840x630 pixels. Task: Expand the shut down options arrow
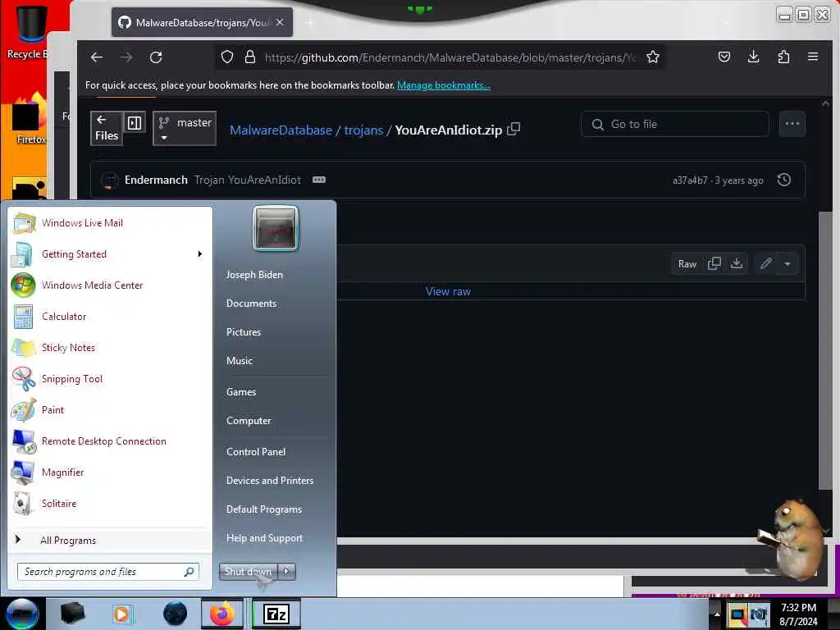(x=286, y=572)
